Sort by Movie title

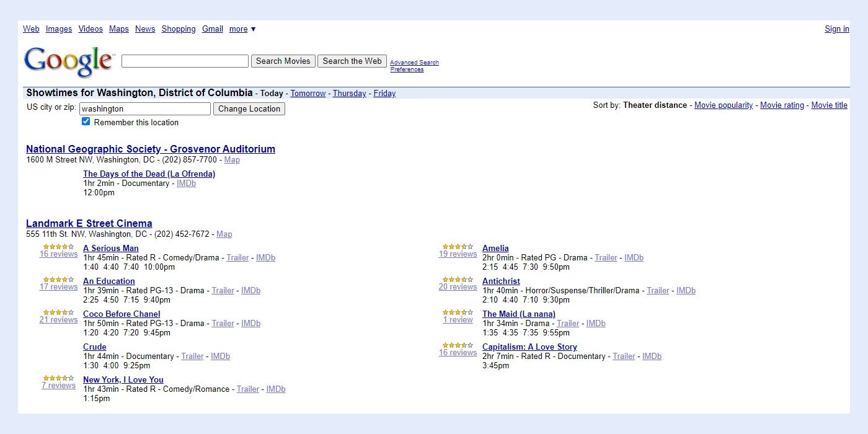tap(830, 105)
